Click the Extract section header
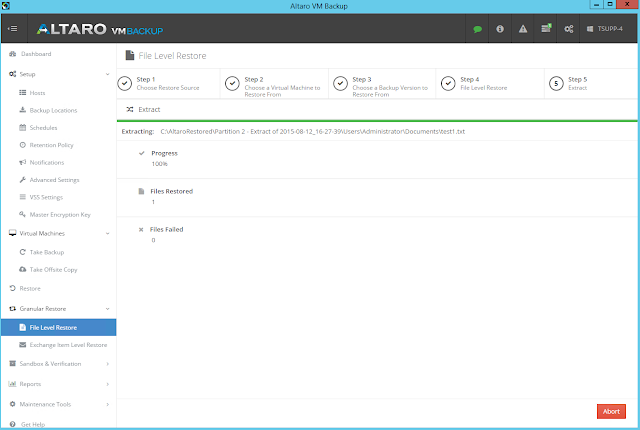The height and width of the screenshot is (430, 640). [149, 110]
